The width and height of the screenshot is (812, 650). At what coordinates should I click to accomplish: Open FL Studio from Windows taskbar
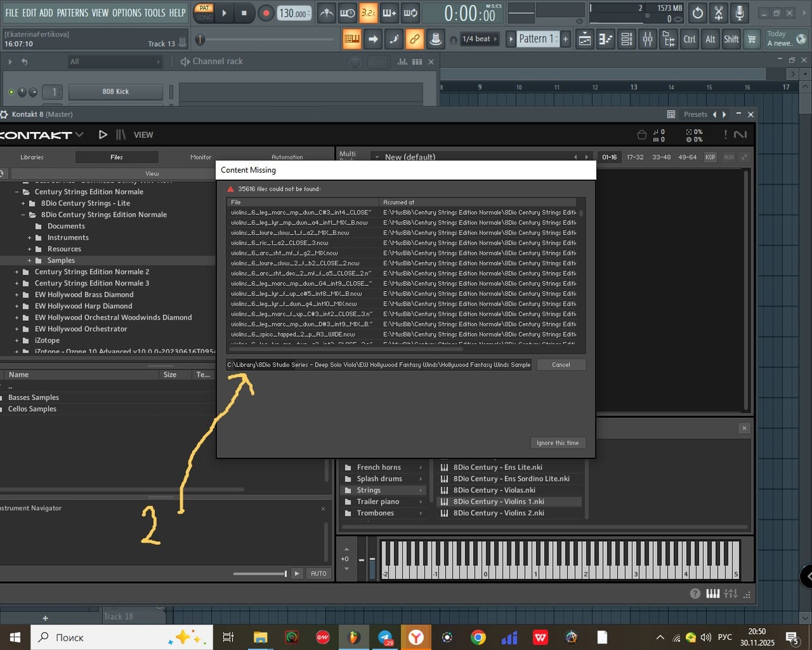click(354, 637)
